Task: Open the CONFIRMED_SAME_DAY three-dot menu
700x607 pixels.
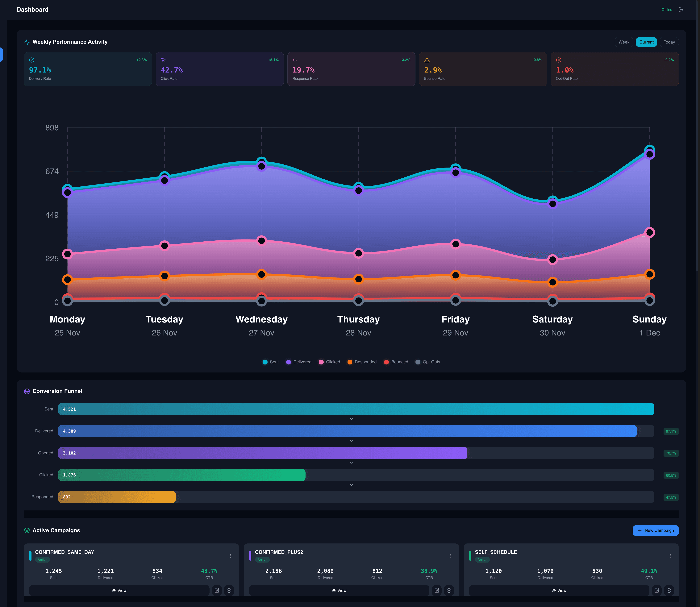Action: 230,556
